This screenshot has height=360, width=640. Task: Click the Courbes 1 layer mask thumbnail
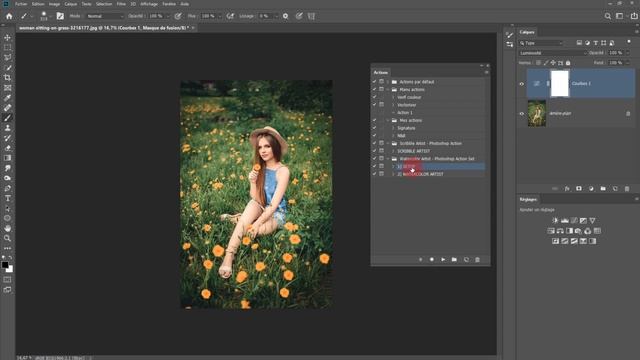point(560,84)
